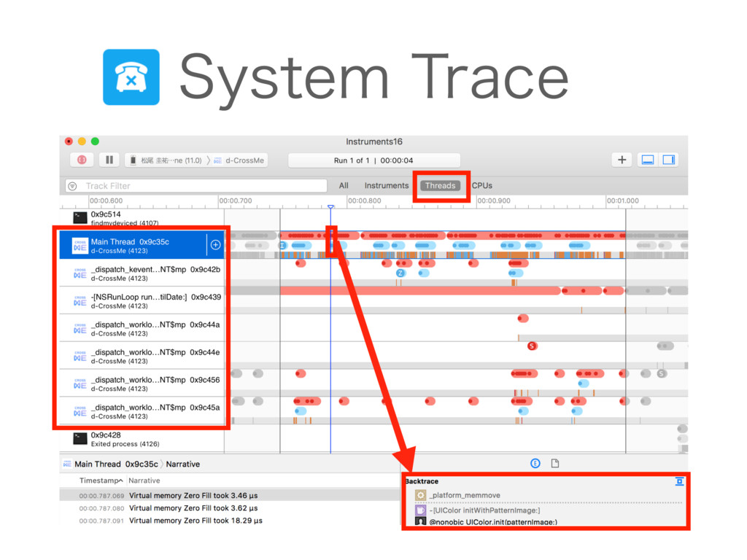
Task: Click the cup icon beside initWithPatternImage
Action: pyautogui.click(x=420, y=510)
